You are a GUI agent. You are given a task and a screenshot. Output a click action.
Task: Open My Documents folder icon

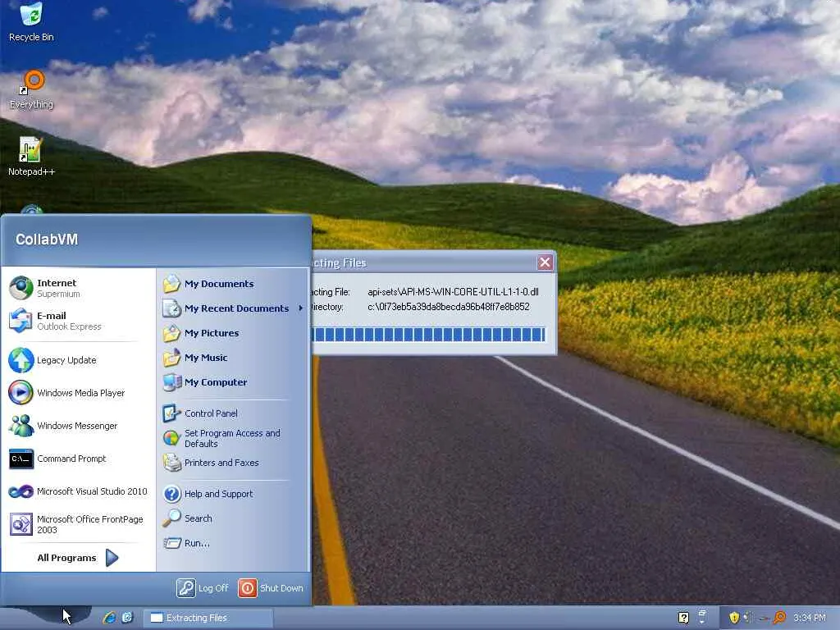click(x=172, y=284)
